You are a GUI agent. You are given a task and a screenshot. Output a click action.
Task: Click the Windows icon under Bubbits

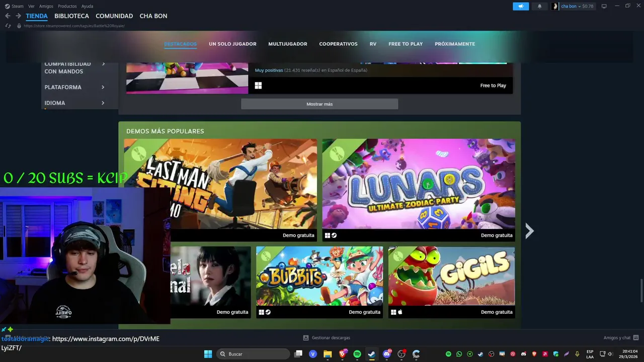click(261, 312)
